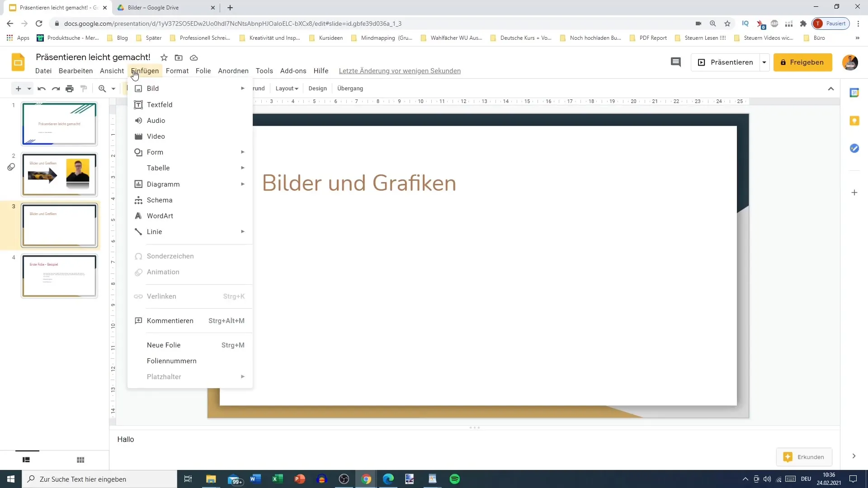Screen dimensions: 868x488
Task: Open the Anordnen menu
Action: pos(233,71)
